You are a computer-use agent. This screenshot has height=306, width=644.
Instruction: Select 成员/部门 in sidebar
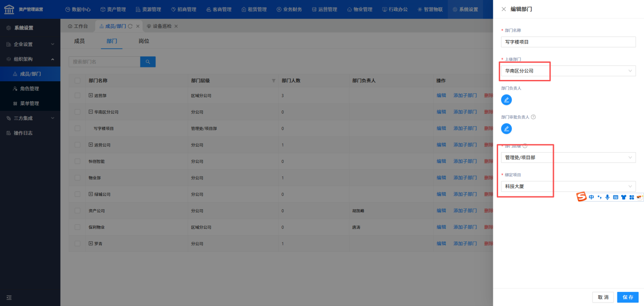30,74
